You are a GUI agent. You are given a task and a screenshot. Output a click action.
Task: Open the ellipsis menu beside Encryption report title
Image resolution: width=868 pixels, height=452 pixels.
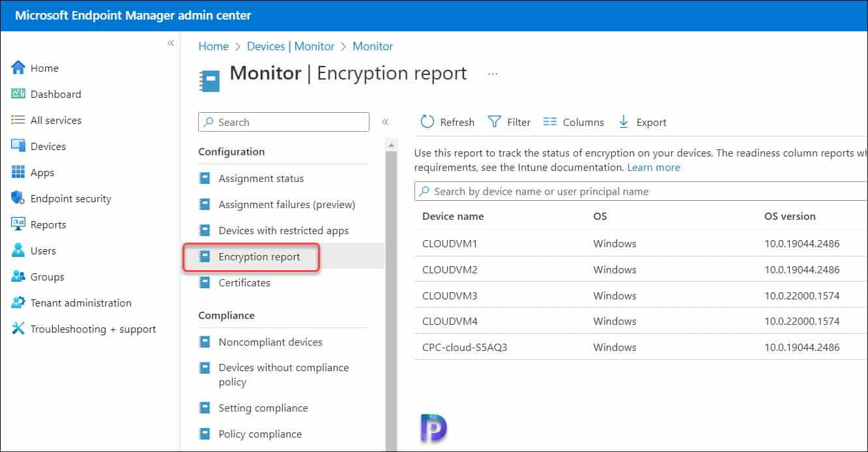pyautogui.click(x=493, y=73)
